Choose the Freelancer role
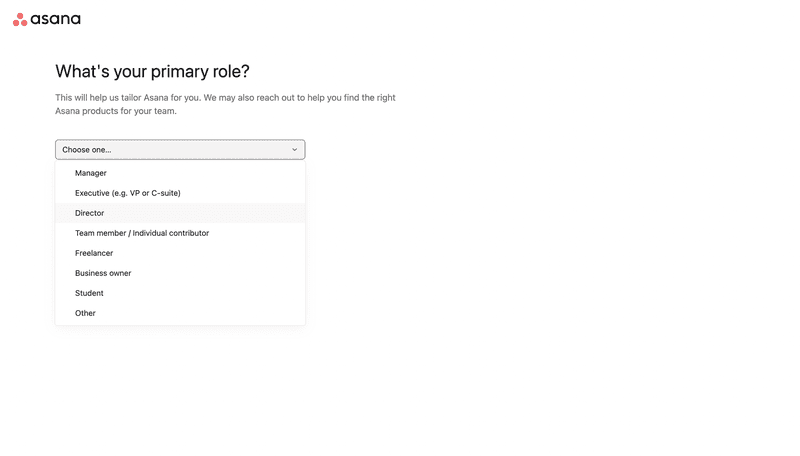 point(94,253)
